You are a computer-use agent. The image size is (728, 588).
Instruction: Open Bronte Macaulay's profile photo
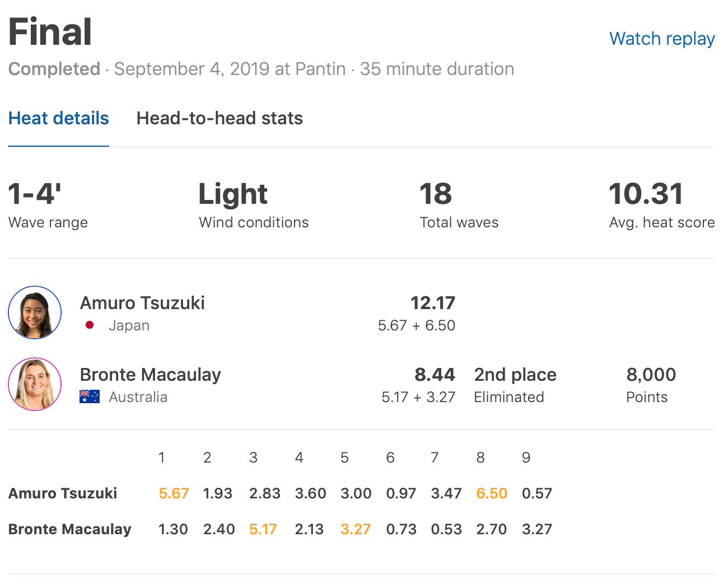[x=35, y=384]
